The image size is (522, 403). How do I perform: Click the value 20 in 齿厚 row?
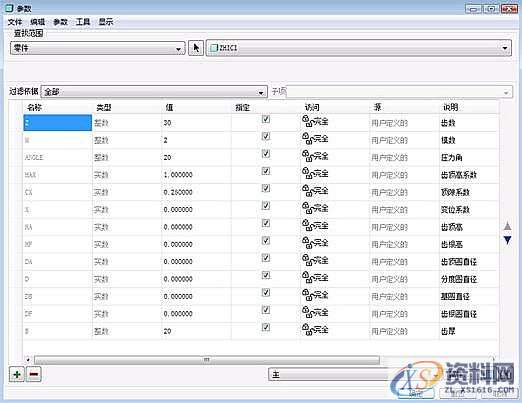click(x=167, y=331)
